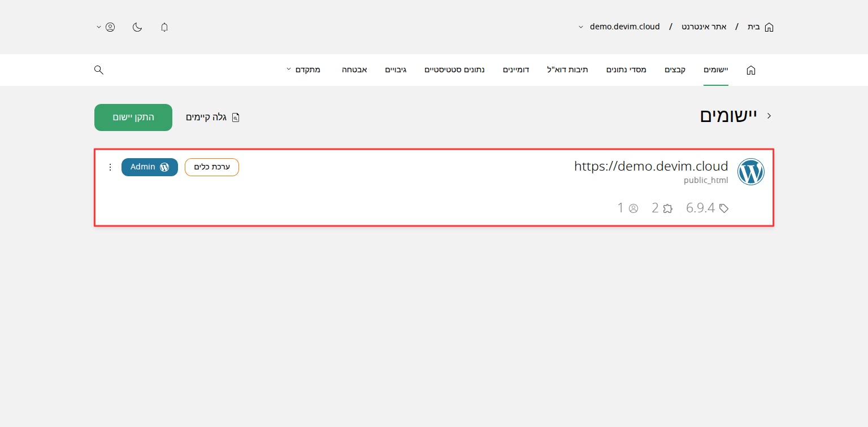Image resolution: width=868 pixels, height=427 pixels.
Task: Expand the demo.devim.cloud domain dropdown
Action: tap(580, 27)
